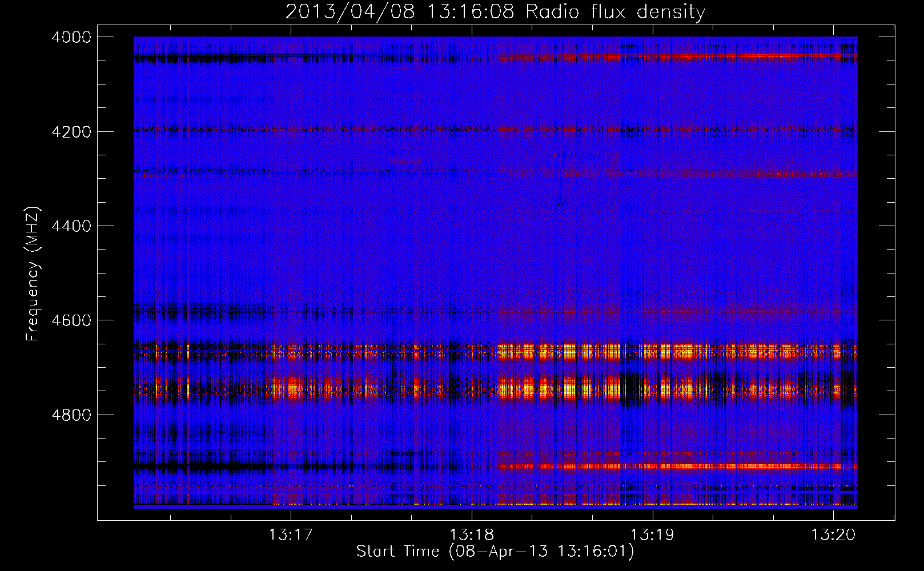Select the 4200 frequency axis label

pyautogui.click(x=71, y=132)
